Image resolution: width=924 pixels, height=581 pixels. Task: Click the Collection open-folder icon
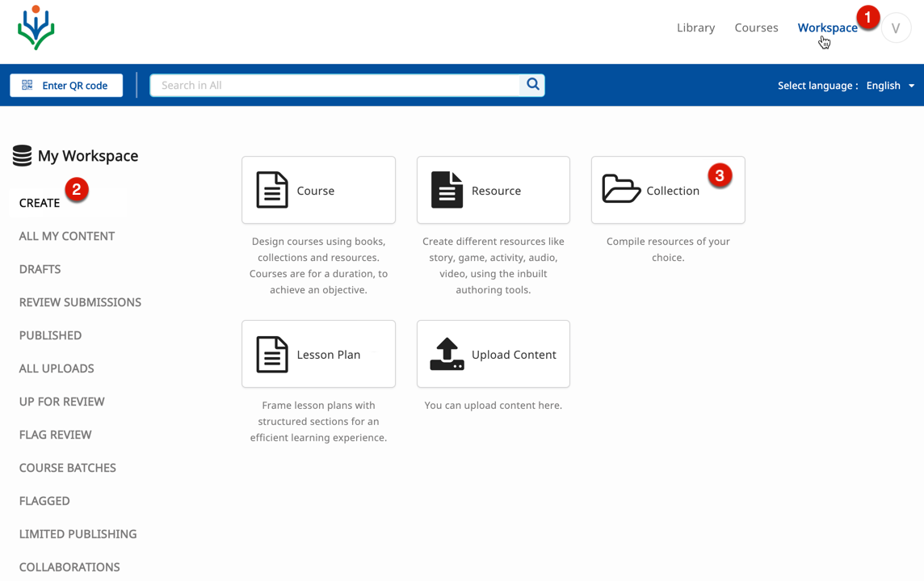click(x=620, y=190)
